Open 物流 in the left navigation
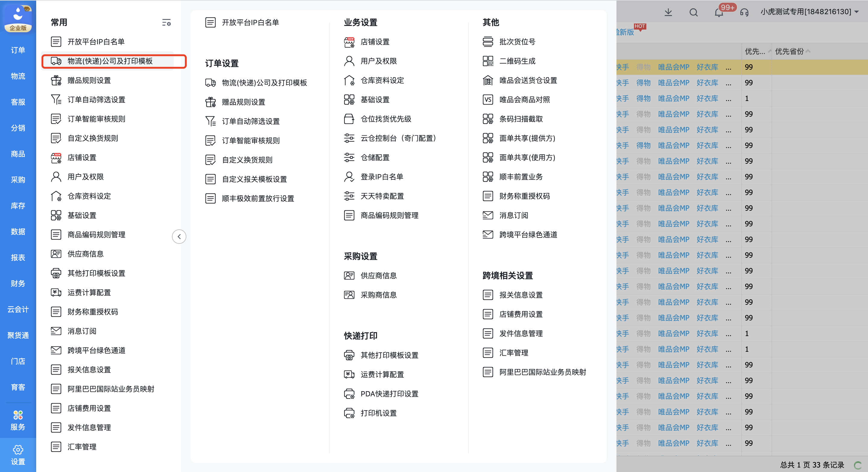Image resolution: width=868 pixels, height=472 pixels. click(x=18, y=76)
